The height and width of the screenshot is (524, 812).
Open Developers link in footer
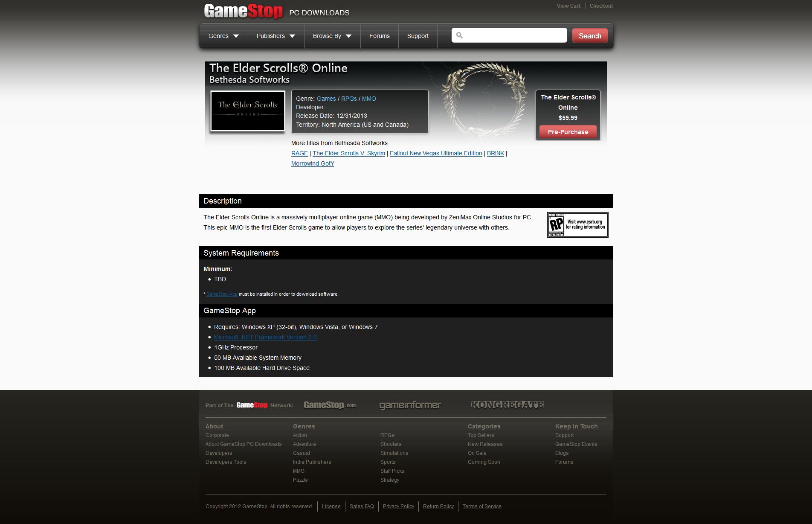click(219, 453)
